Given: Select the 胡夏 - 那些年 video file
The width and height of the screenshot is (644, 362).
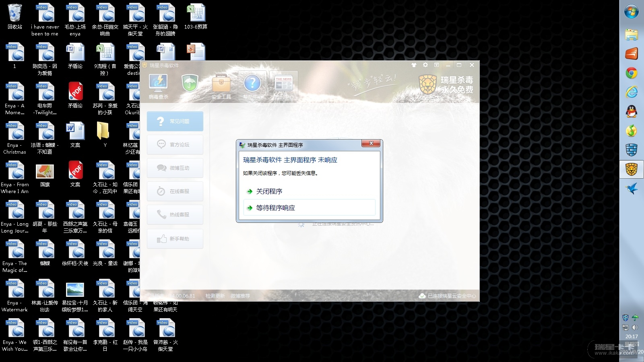Looking at the screenshot, I should tap(45, 218).
